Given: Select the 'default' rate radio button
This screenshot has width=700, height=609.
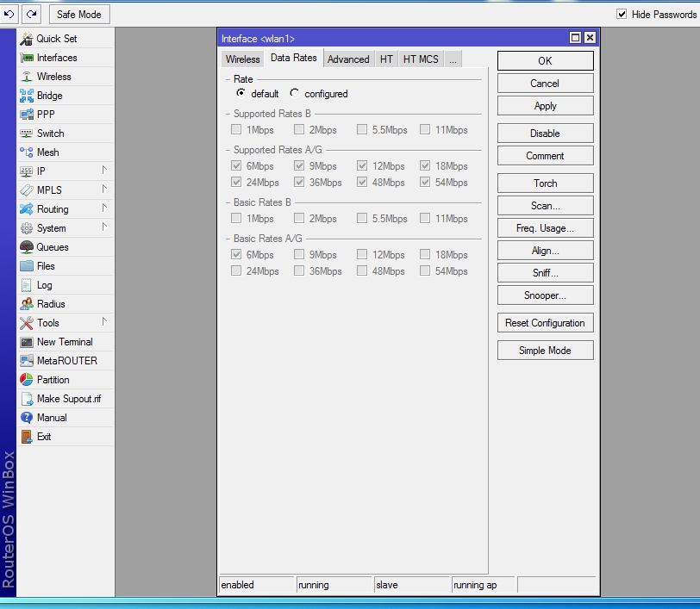Looking at the screenshot, I should [x=241, y=93].
